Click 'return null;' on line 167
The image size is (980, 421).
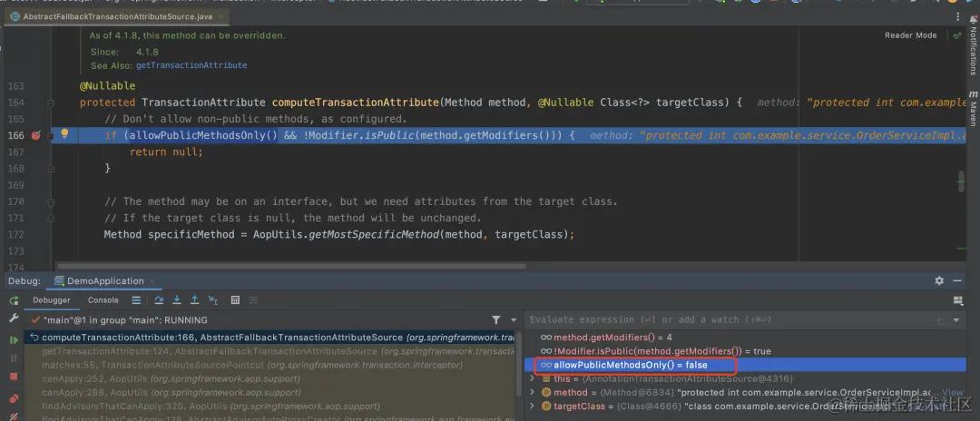166,152
